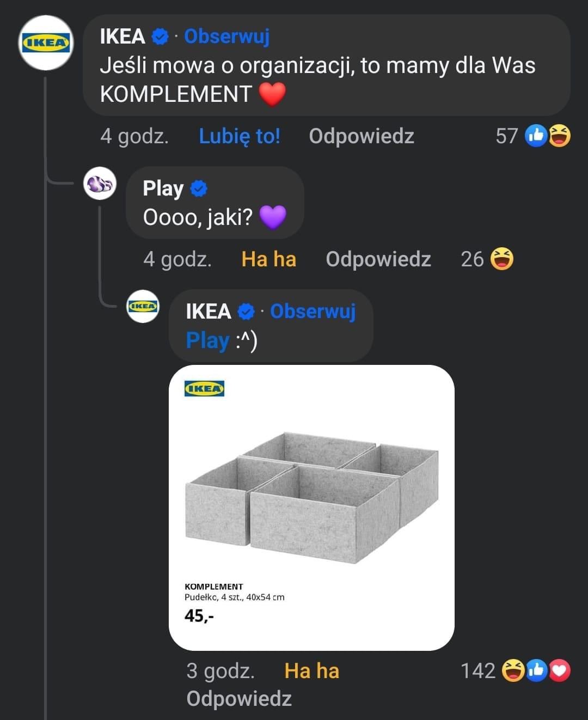Image resolution: width=588 pixels, height=720 pixels.
Task: Open IKEA profile avatar on the top comment
Action: [46, 42]
